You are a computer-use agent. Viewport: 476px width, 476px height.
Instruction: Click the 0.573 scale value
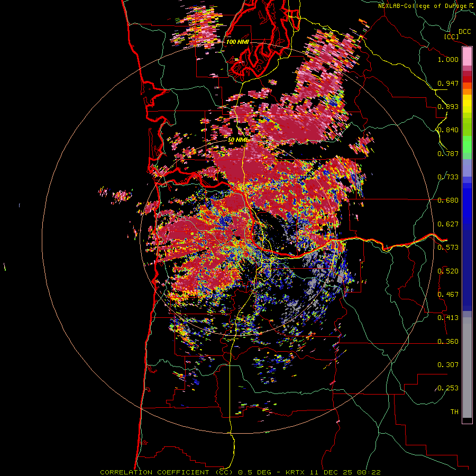point(448,248)
